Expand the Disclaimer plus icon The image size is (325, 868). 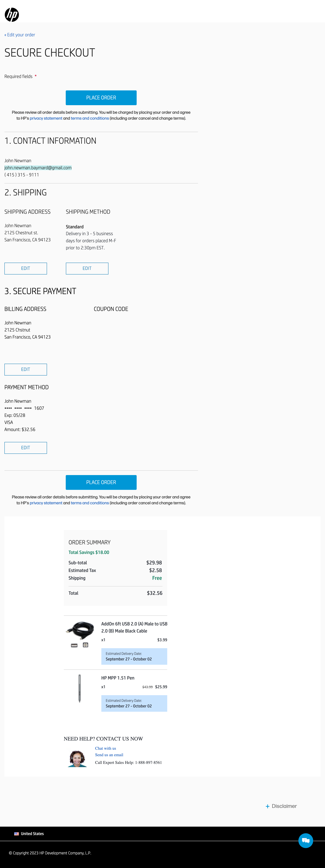(x=267, y=806)
